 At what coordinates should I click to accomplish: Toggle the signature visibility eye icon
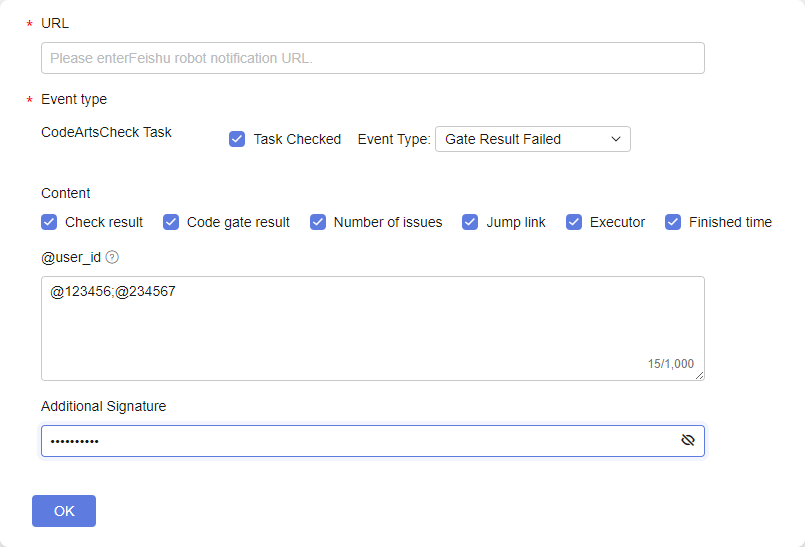point(687,440)
